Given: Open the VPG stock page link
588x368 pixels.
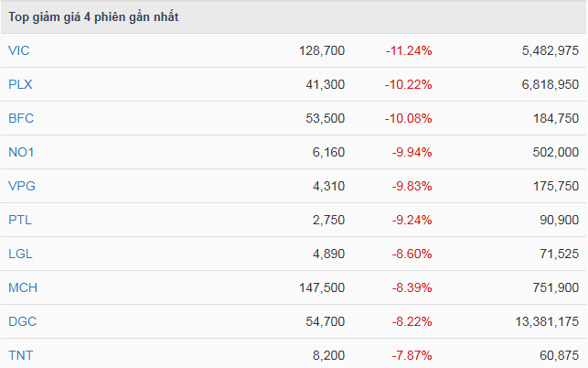Looking at the screenshot, I should [x=21, y=186].
